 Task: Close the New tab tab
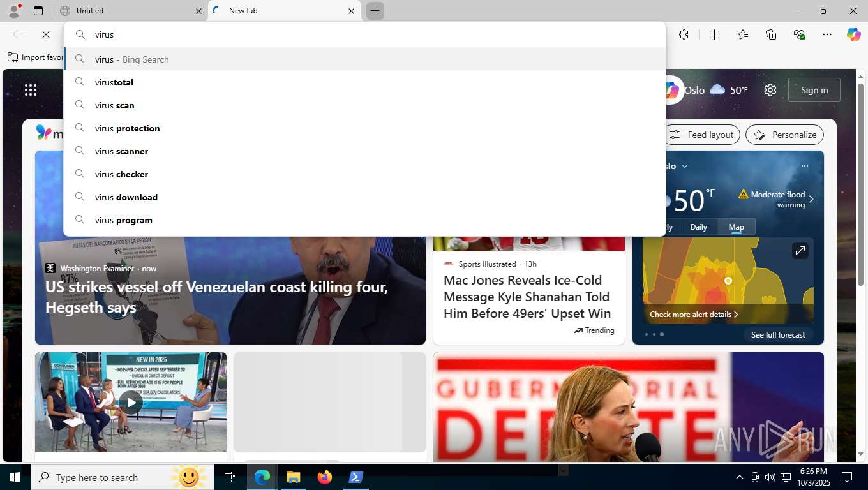351,11
